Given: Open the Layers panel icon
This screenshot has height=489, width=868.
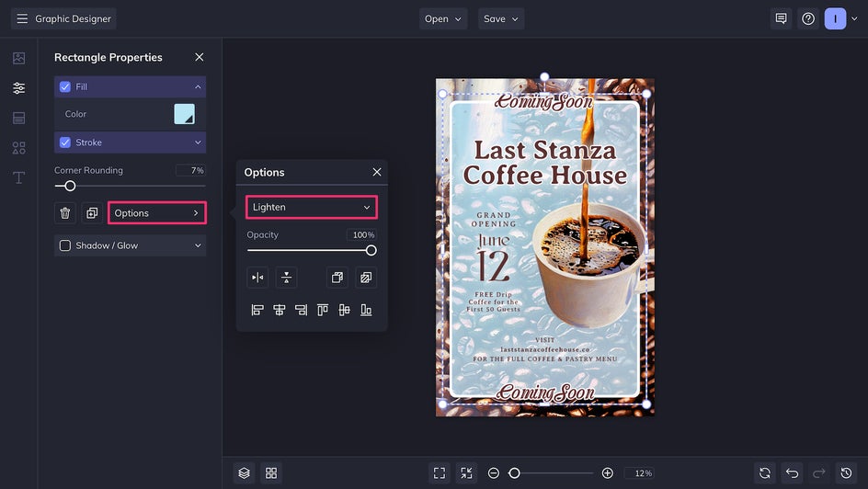Looking at the screenshot, I should [245, 473].
